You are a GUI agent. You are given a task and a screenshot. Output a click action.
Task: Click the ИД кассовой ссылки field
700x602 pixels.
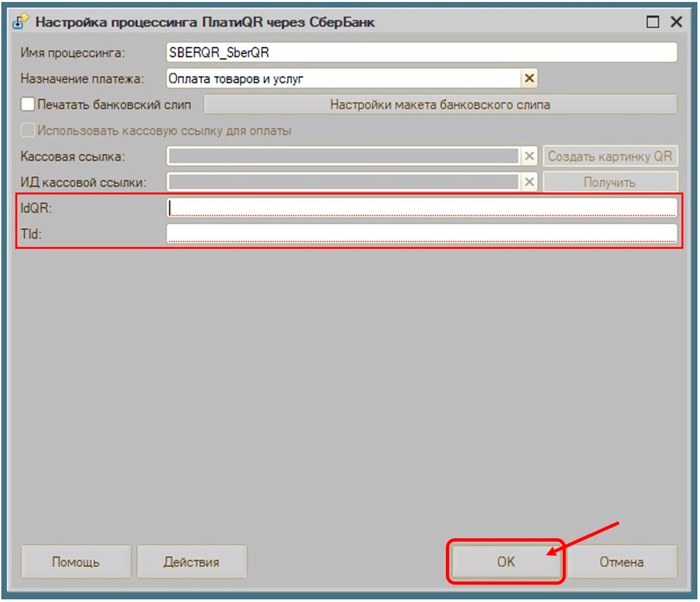click(x=344, y=182)
